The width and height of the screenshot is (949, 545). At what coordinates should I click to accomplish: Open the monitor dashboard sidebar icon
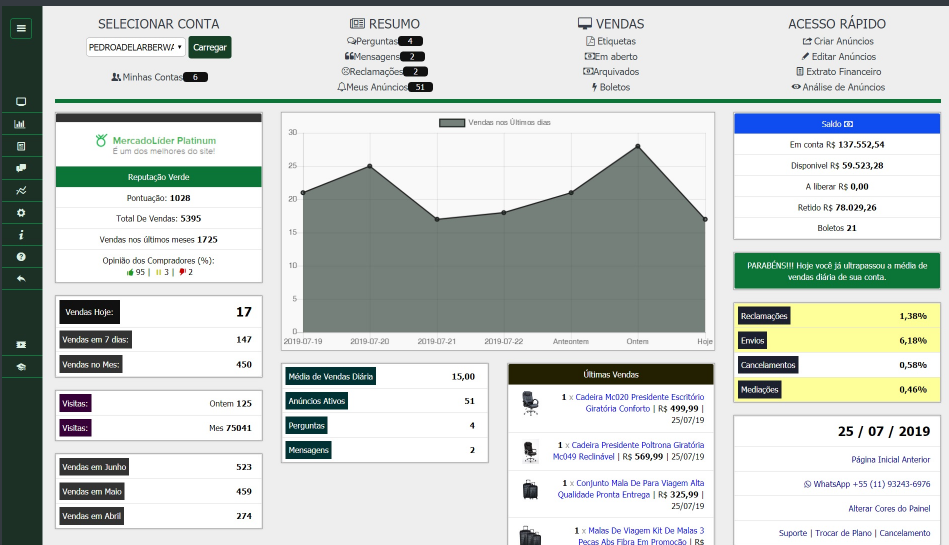click(x=21, y=102)
